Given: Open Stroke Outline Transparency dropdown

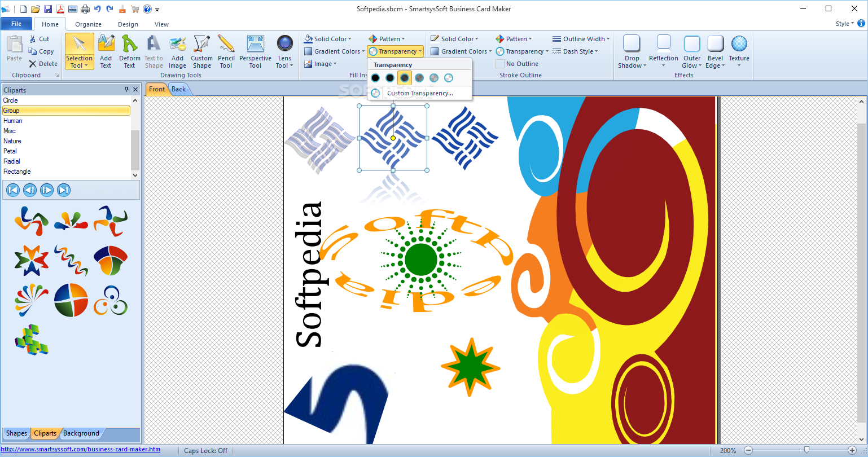Looking at the screenshot, I should click(522, 51).
